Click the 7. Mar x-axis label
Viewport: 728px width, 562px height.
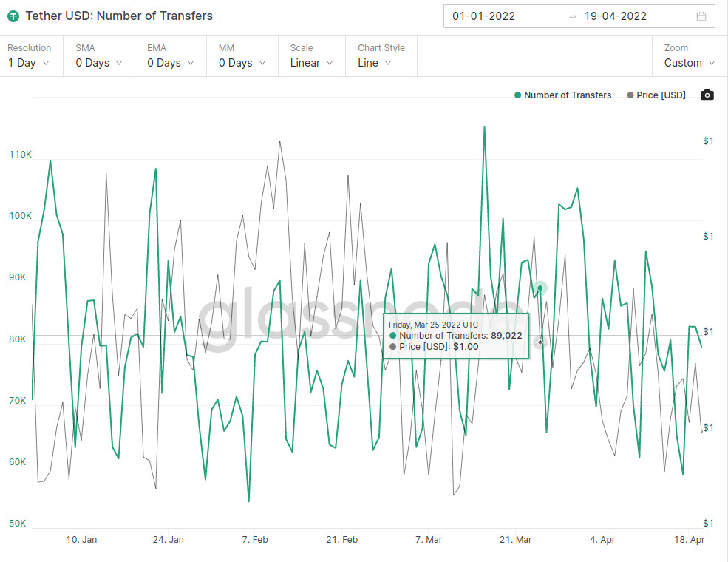click(x=429, y=540)
